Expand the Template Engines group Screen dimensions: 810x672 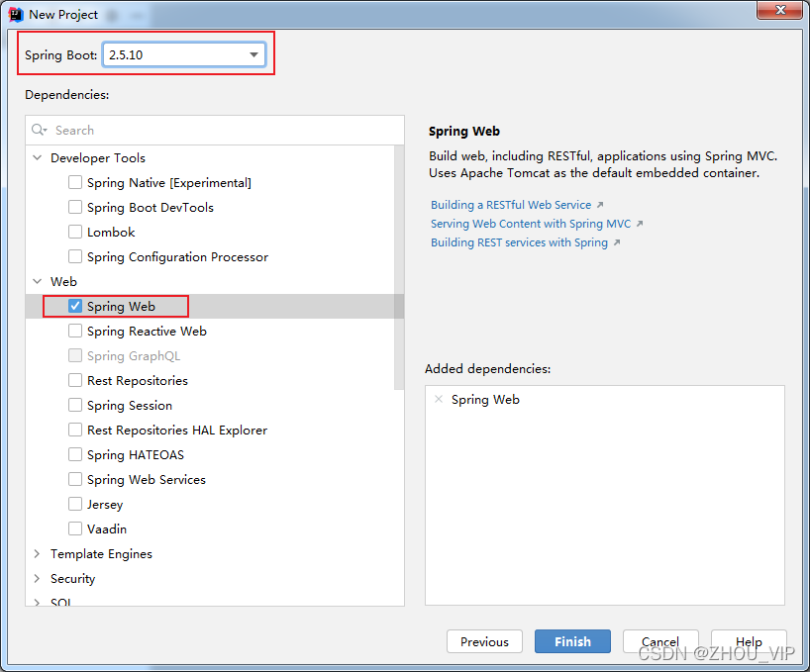(38, 554)
